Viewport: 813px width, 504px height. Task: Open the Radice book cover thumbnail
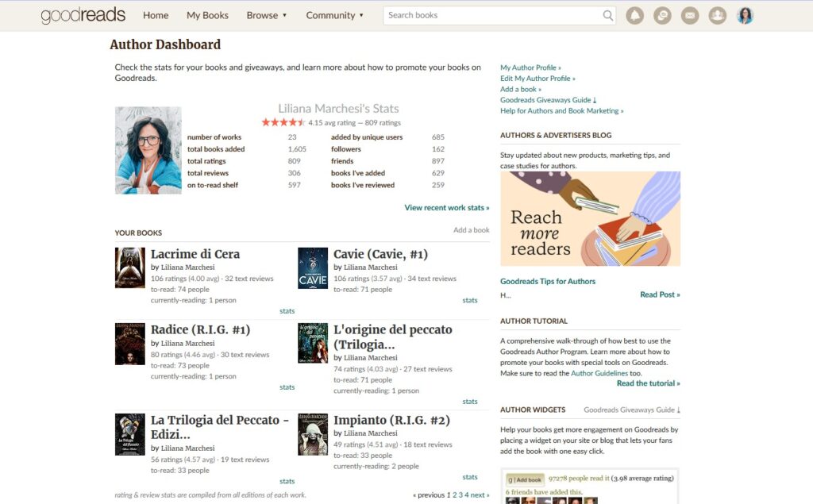pyautogui.click(x=130, y=344)
